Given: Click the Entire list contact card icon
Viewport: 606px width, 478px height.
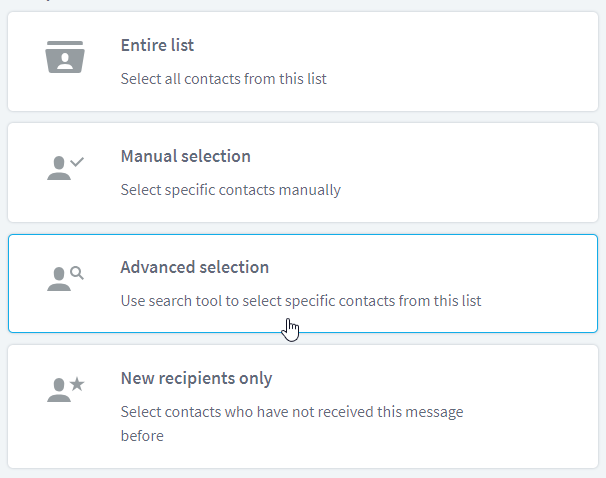Looking at the screenshot, I should pyautogui.click(x=65, y=57).
